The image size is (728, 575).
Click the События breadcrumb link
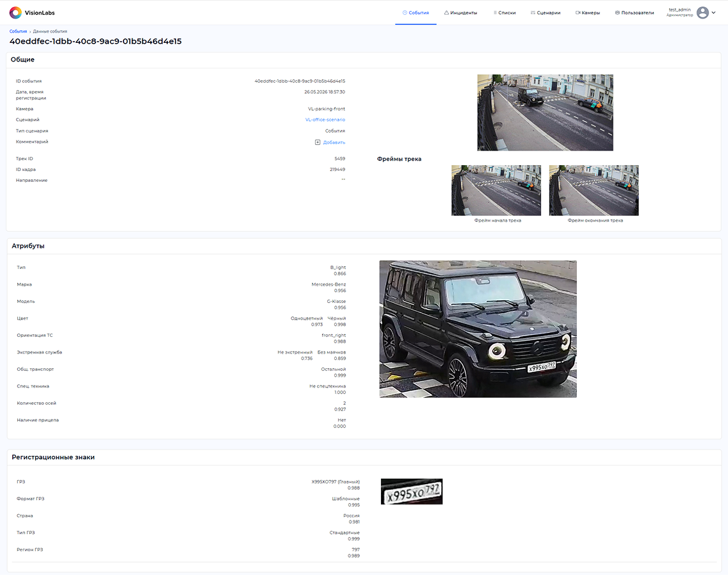pyautogui.click(x=18, y=31)
